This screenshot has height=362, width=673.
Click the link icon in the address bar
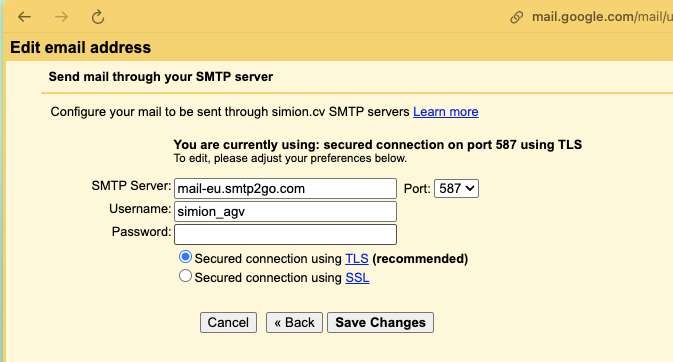[516, 17]
